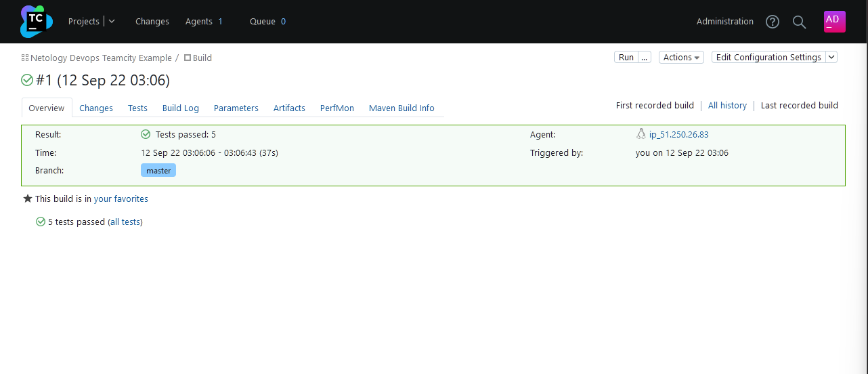
Task: Click the master branch label
Action: [158, 171]
